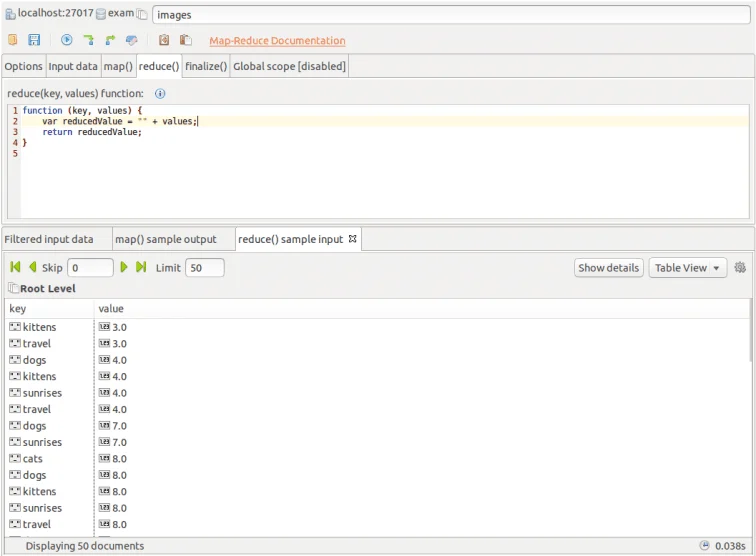Click the Root Level label
The height and width of the screenshot is (556, 756).
pyautogui.click(x=48, y=288)
